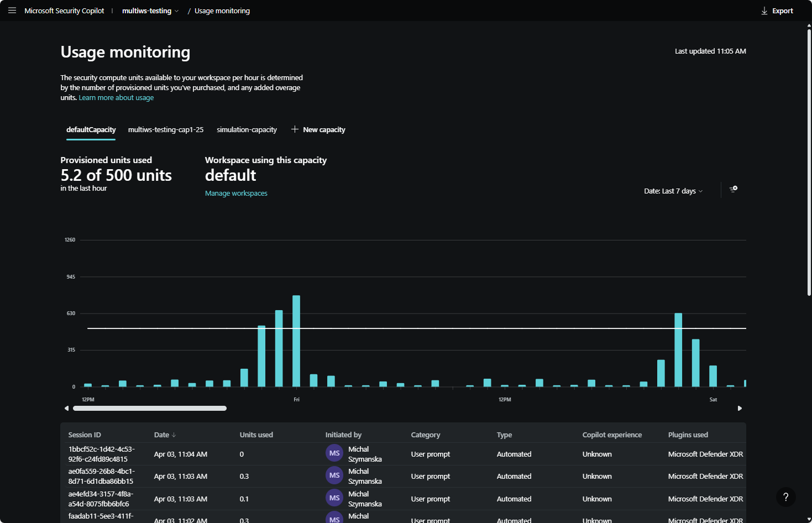Open the chart filter settings icon

pos(734,189)
